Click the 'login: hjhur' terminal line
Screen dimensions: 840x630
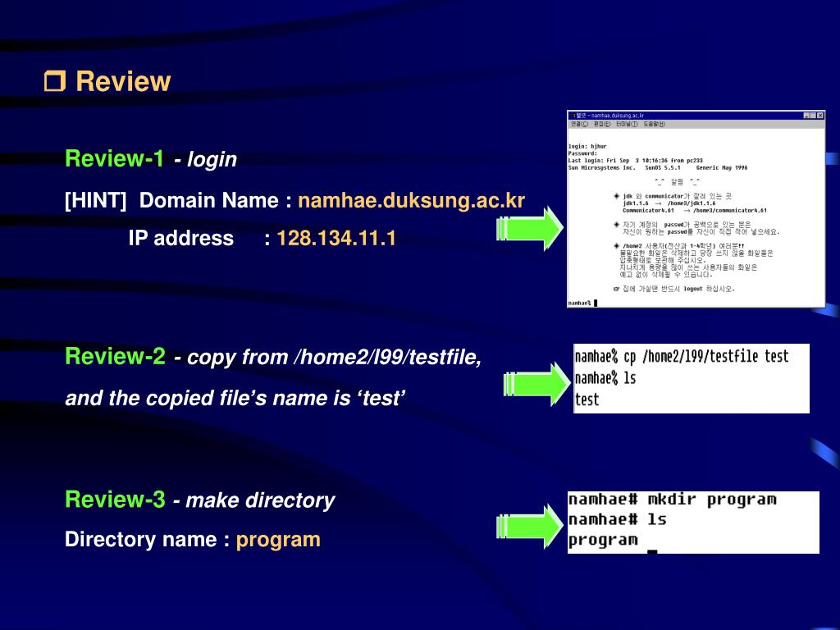[x=587, y=146]
